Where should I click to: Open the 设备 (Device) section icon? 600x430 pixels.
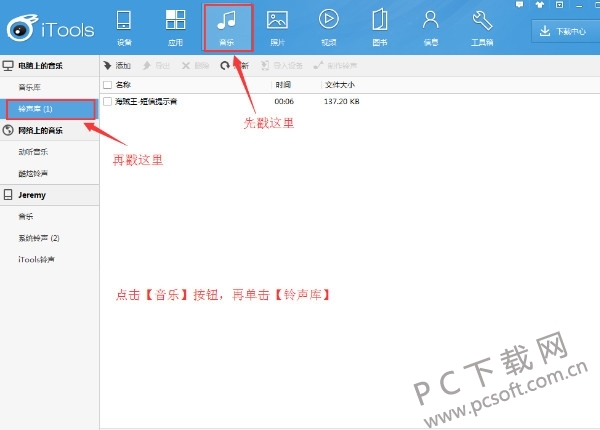124,26
